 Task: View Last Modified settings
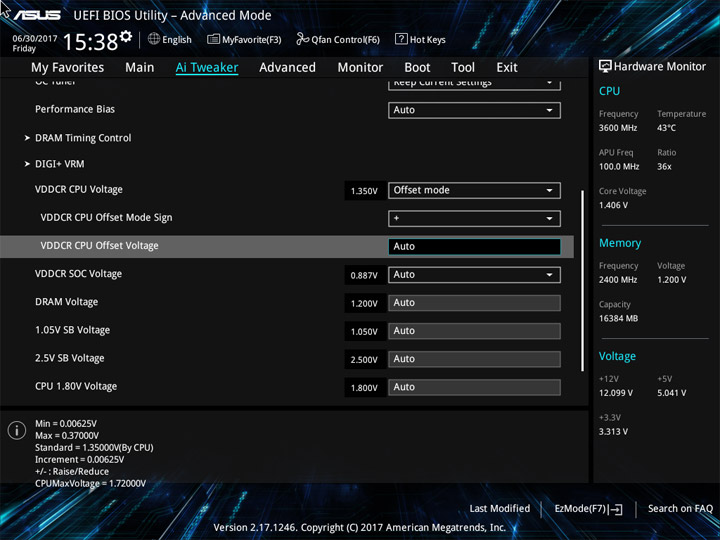(x=500, y=508)
